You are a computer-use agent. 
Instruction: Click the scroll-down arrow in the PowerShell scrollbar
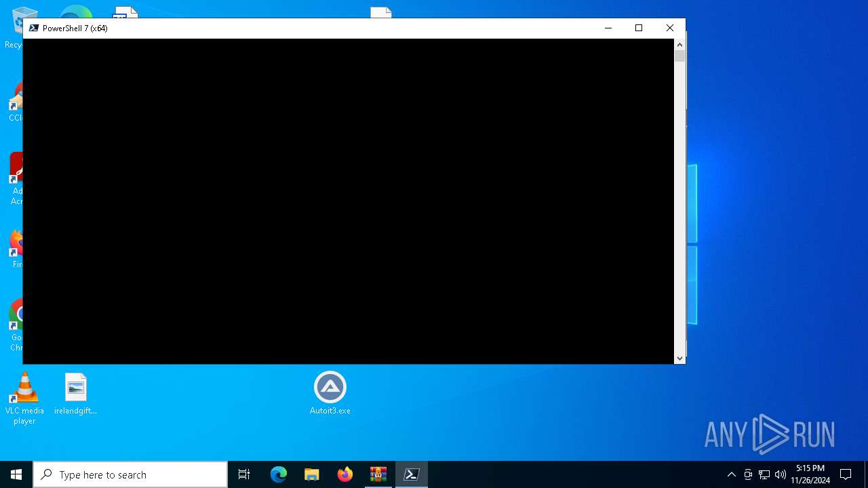pyautogui.click(x=679, y=359)
